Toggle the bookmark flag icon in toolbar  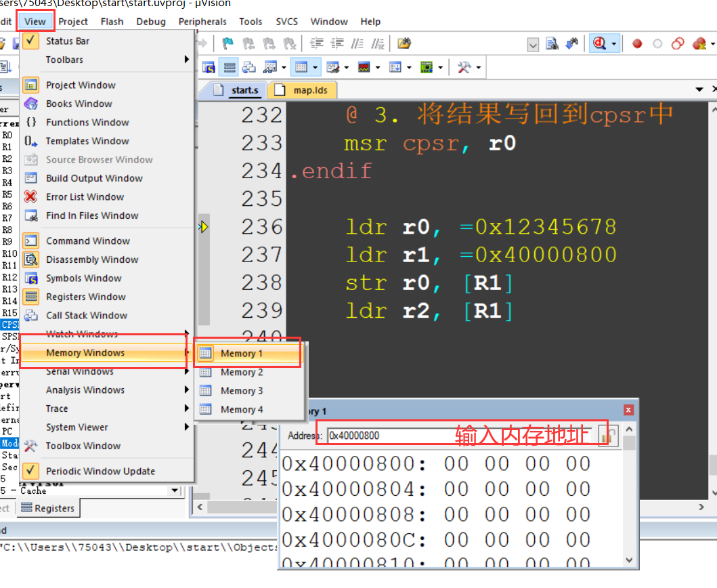pyautogui.click(x=227, y=43)
